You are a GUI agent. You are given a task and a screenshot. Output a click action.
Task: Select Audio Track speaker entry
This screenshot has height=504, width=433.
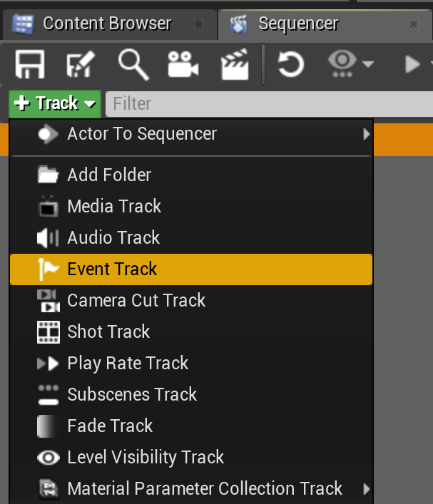point(191,237)
